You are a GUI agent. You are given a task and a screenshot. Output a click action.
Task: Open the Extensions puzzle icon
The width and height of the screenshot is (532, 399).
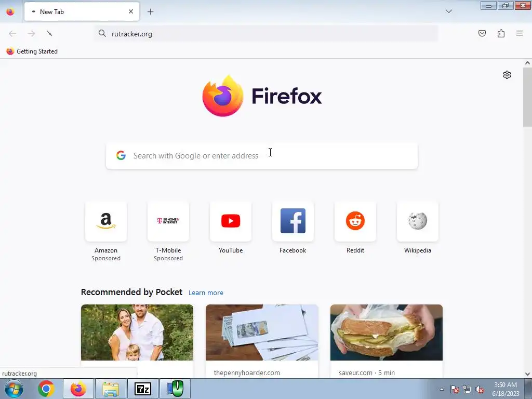coord(501,33)
